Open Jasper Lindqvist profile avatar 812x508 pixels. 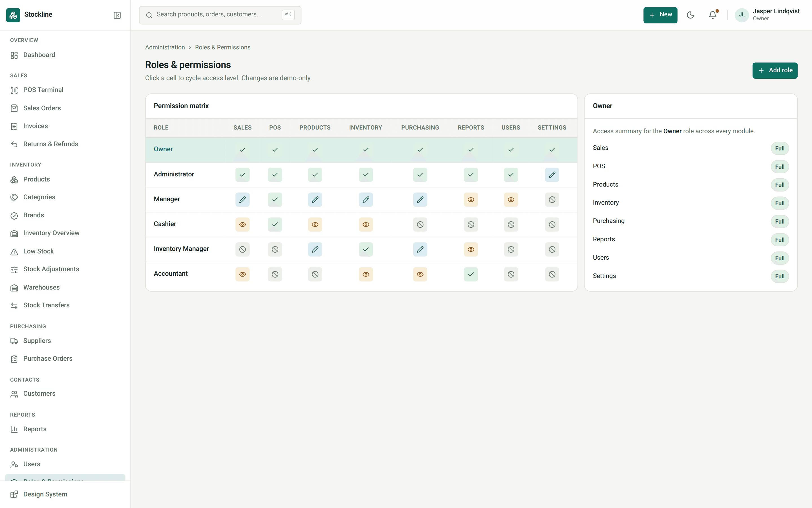742,15
